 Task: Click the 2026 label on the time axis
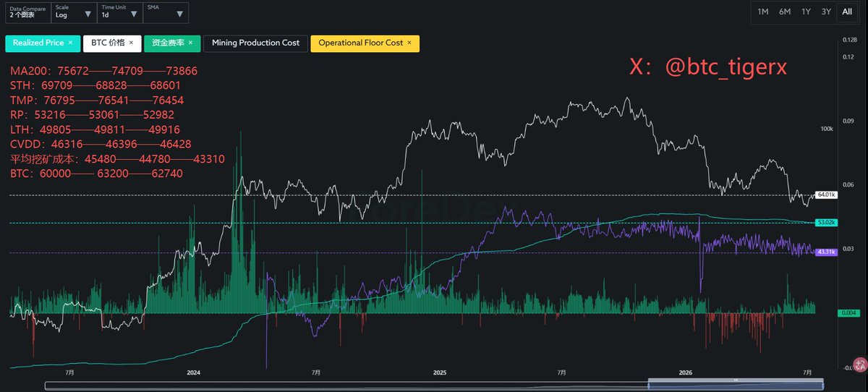click(x=686, y=372)
